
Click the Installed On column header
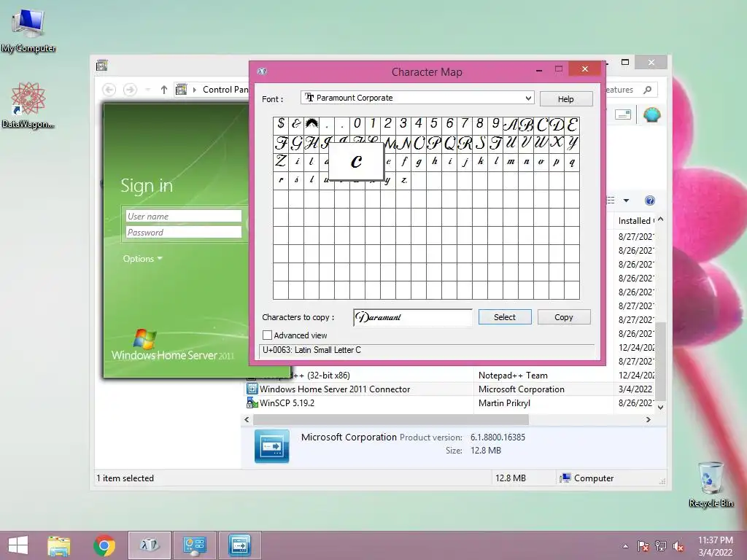point(635,220)
